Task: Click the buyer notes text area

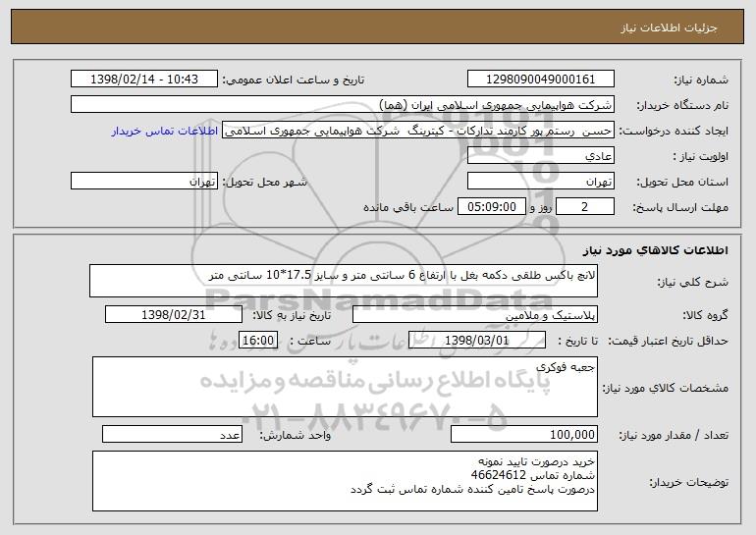Action: pos(345,481)
